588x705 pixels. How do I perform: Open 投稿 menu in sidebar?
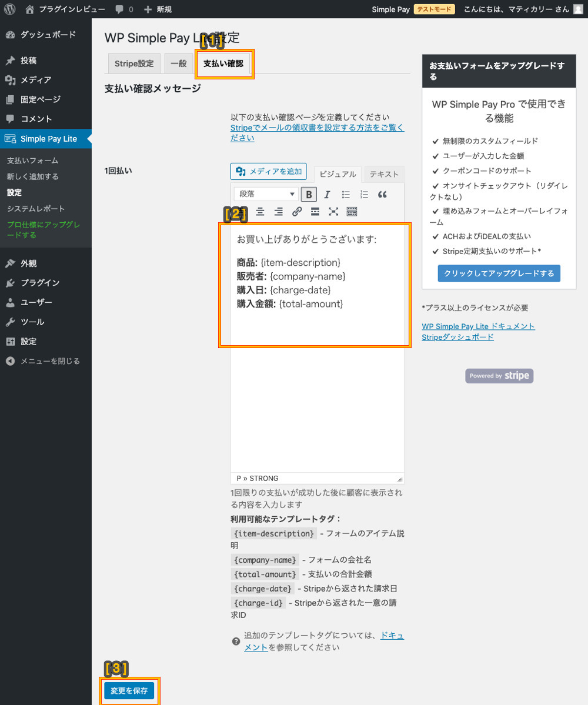coord(46,60)
